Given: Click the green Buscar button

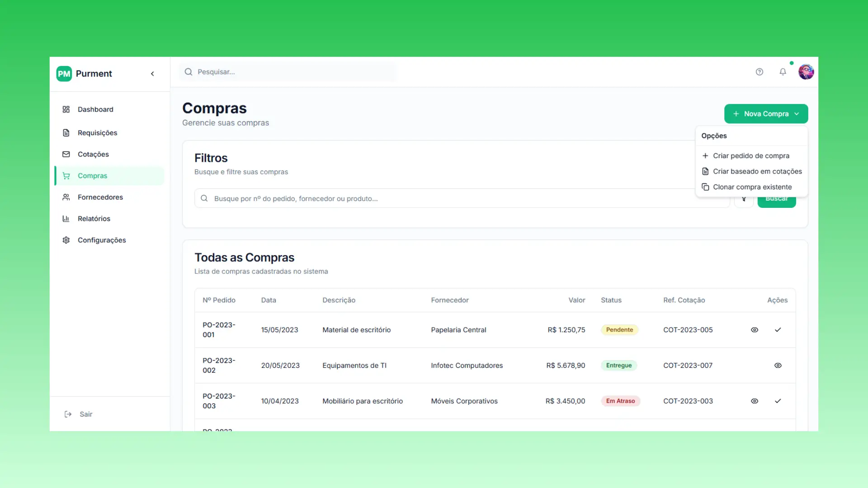Looking at the screenshot, I should coord(777,201).
